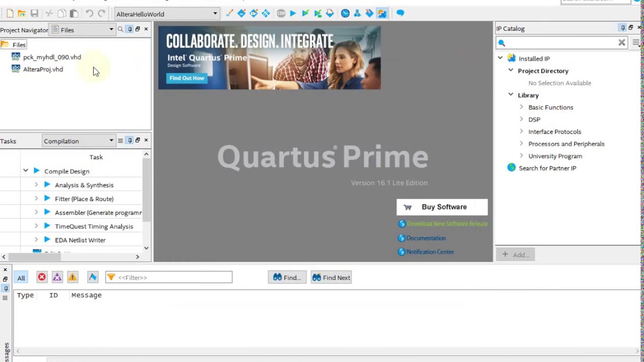Click the Copy toolbar icon
This screenshot has width=644, height=362.
point(61,14)
